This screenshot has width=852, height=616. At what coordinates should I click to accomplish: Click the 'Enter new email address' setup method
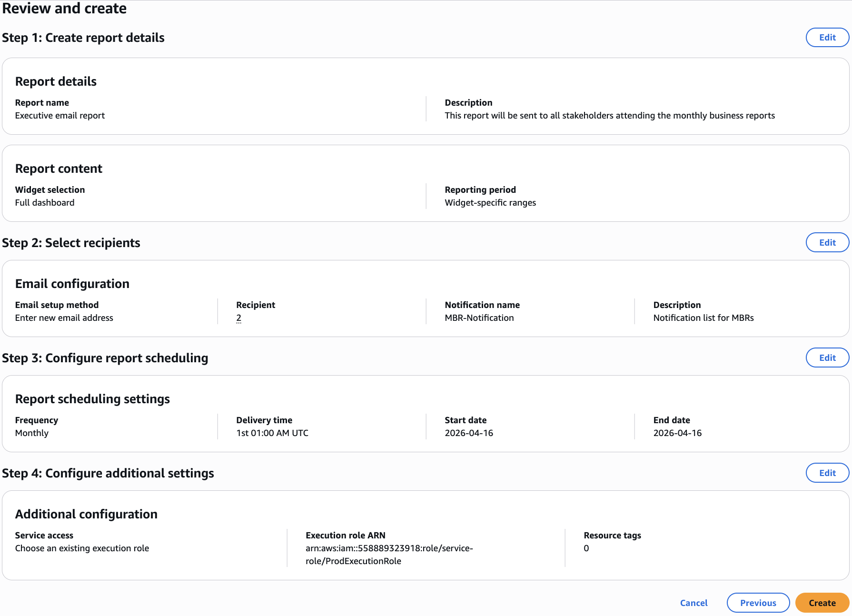(64, 318)
